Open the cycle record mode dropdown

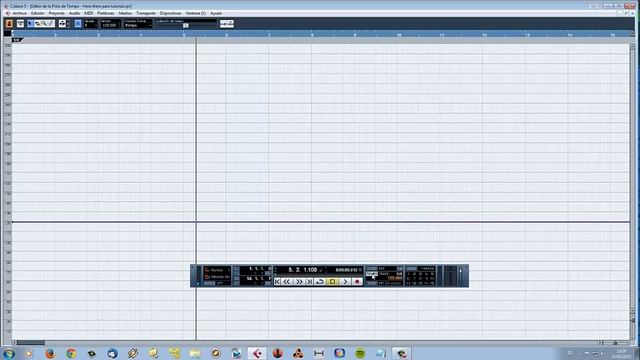217,277
